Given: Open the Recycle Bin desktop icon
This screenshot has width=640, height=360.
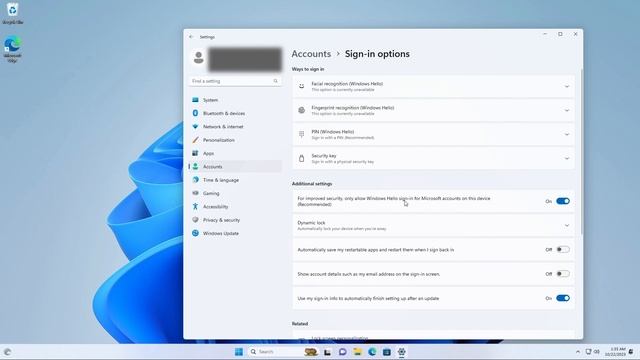Looking at the screenshot, I should click(13, 13).
